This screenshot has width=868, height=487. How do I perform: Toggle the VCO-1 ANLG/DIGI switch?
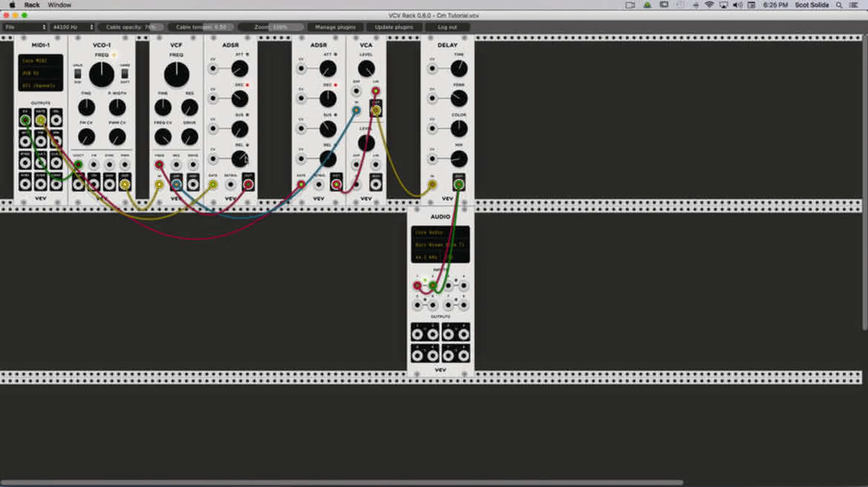pyautogui.click(x=77, y=73)
